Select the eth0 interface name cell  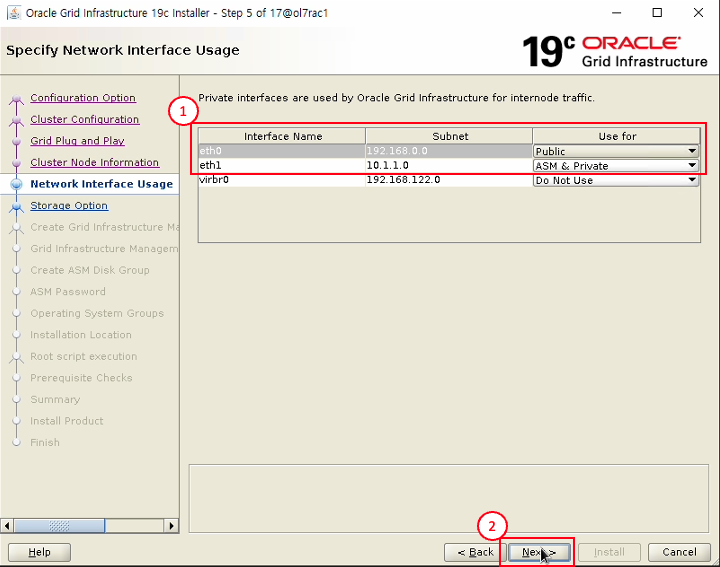(282, 151)
